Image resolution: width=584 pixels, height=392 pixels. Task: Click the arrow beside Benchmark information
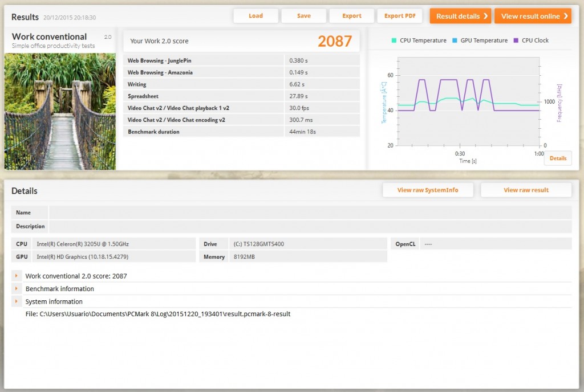pyautogui.click(x=17, y=289)
